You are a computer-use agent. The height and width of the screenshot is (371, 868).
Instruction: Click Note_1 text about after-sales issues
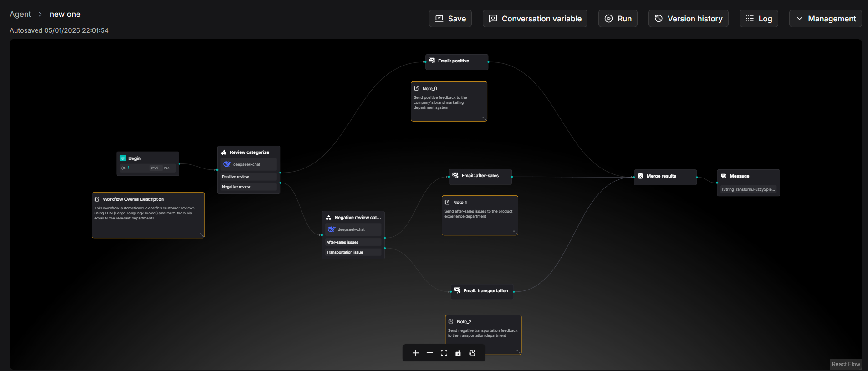[478, 213]
